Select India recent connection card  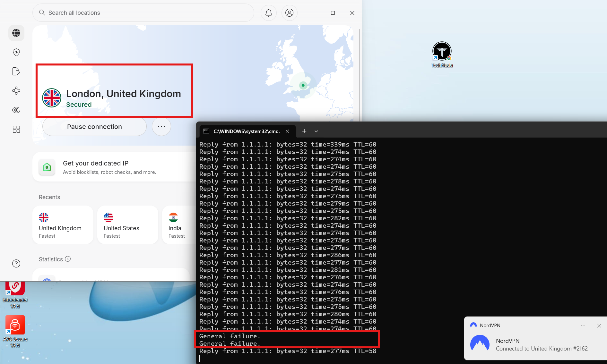pyautogui.click(x=179, y=225)
